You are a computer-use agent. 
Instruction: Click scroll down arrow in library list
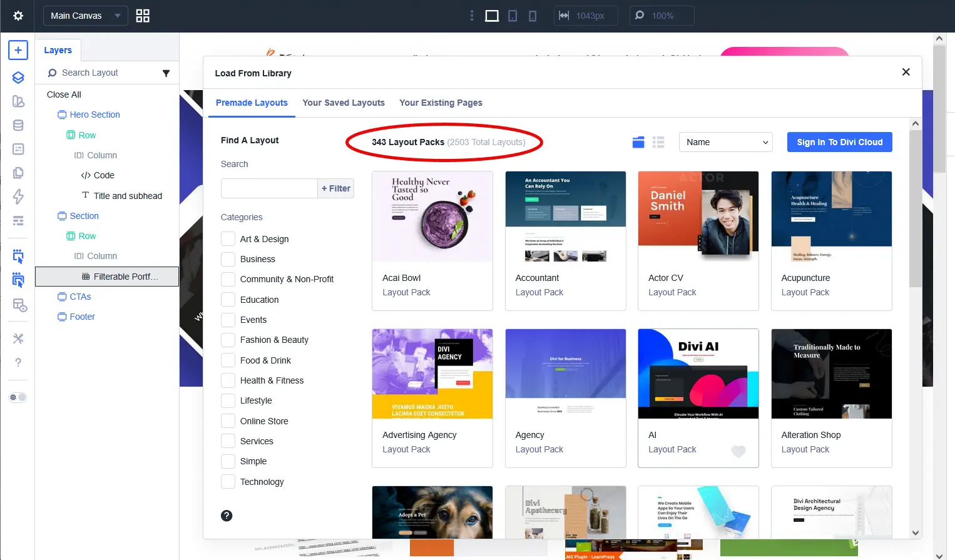pyautogui.click(x=916, y=533)
